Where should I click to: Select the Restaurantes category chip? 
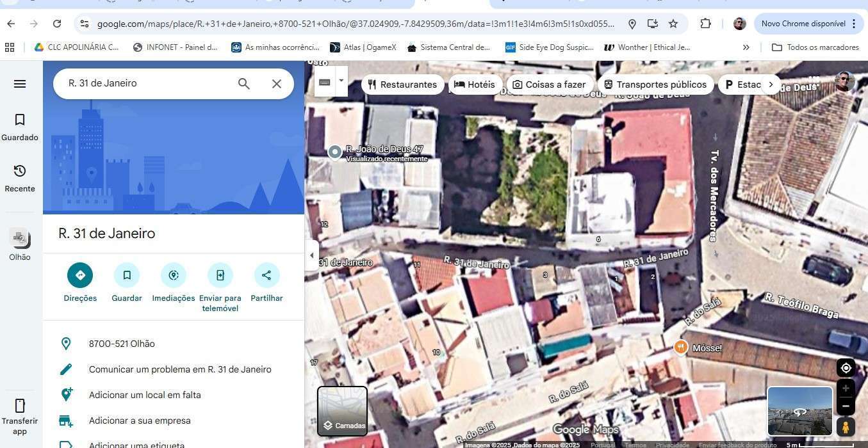click(x=402, y=84)
